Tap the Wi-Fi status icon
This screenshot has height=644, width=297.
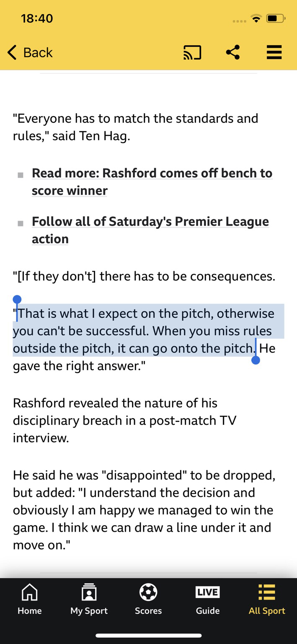click(256, 18)
